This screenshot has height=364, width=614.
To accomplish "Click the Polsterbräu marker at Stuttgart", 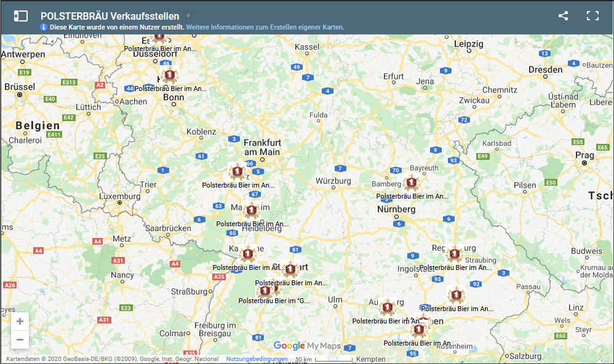I will coord(290,269).
